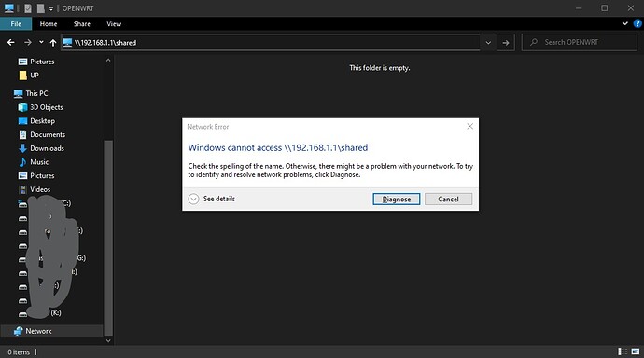Click the Diagnose button
This screenshot has height=358, width=644.
[x=397, y=199]
